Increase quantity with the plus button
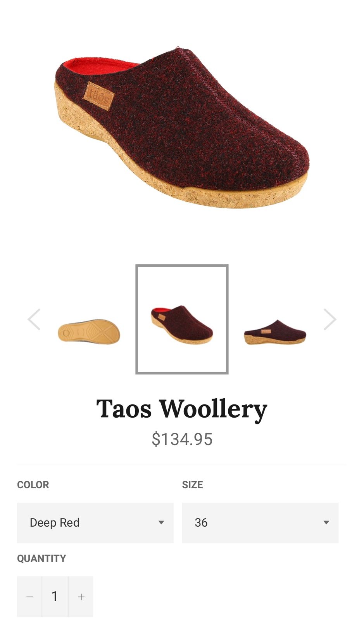 click(x=81, y=597)
